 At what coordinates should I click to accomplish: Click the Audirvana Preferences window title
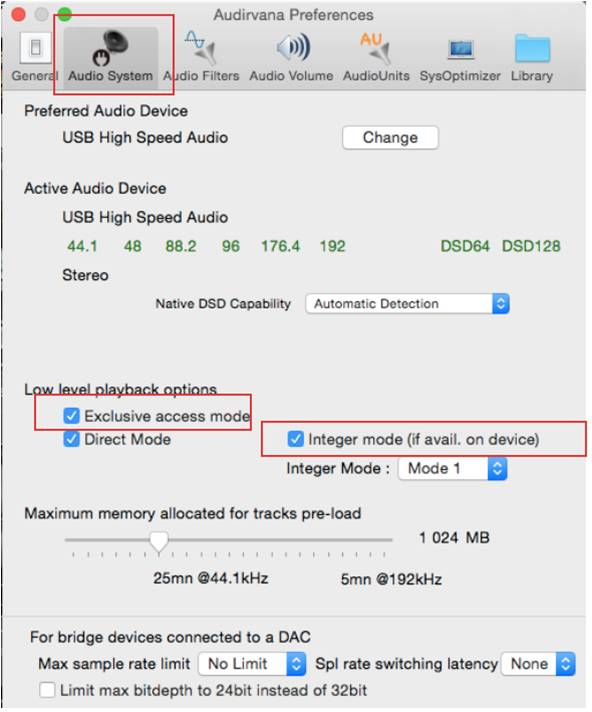(293, 15)
